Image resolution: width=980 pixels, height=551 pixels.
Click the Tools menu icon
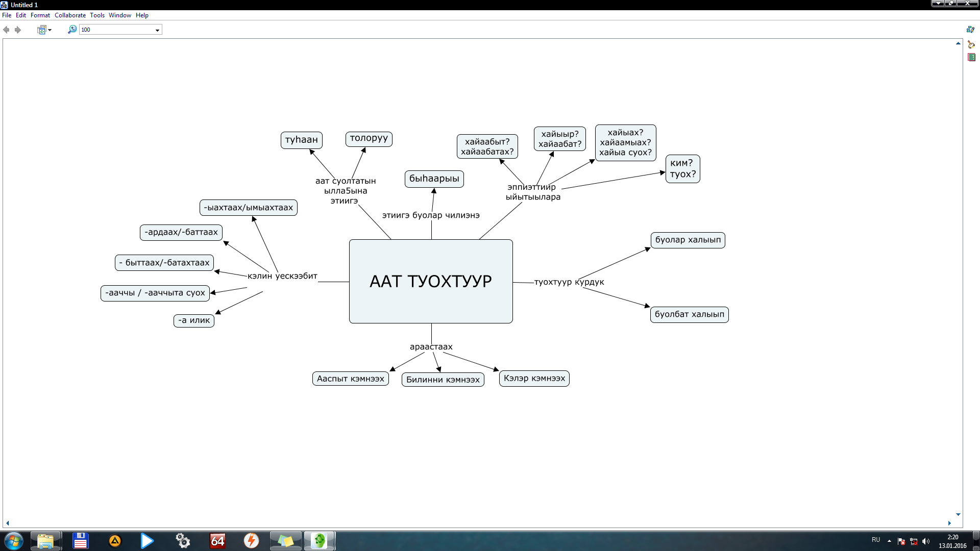(x=97, y=15)
